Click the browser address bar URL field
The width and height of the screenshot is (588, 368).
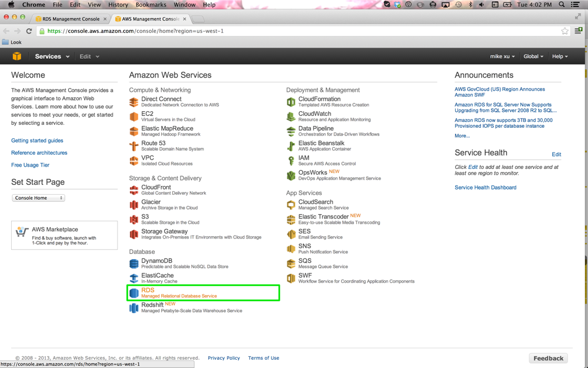(294, 31)
